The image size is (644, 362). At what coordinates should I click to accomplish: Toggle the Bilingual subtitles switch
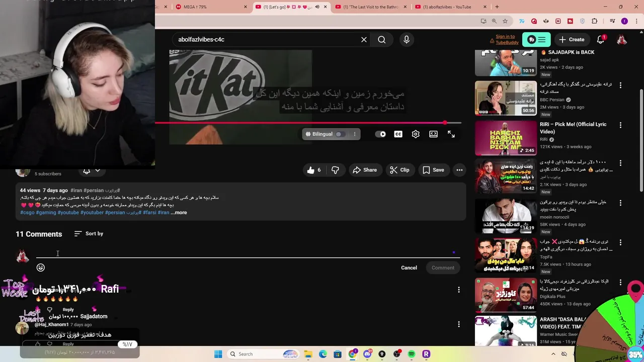341,134
